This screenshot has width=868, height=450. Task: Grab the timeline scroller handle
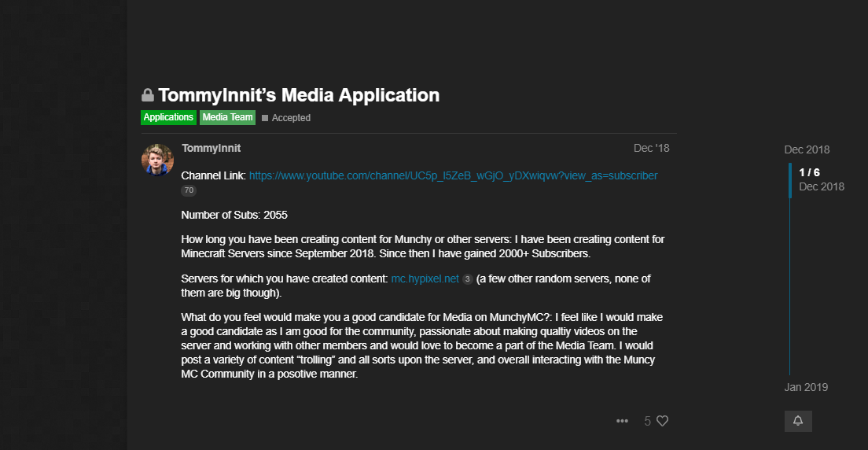click(x=790, y=181)
